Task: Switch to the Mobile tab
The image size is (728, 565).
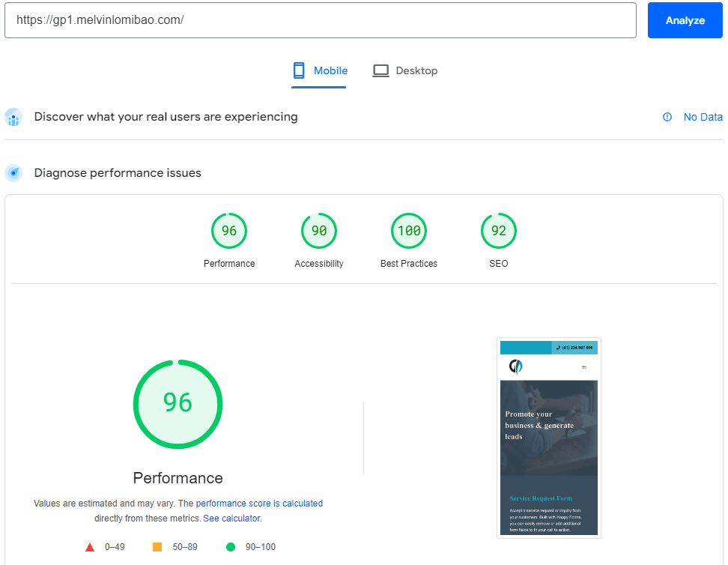Action: (x=320, y=71)
